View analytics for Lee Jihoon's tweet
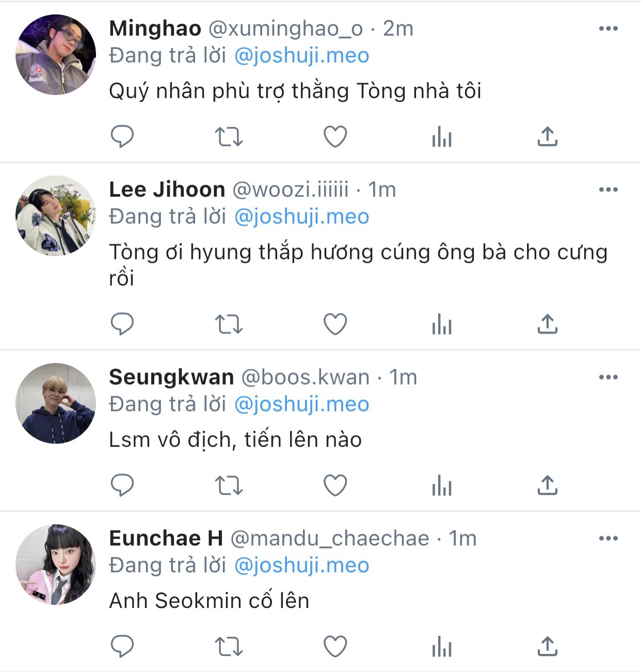The width and height of the screenshot is (641, 672). [442, 325]
